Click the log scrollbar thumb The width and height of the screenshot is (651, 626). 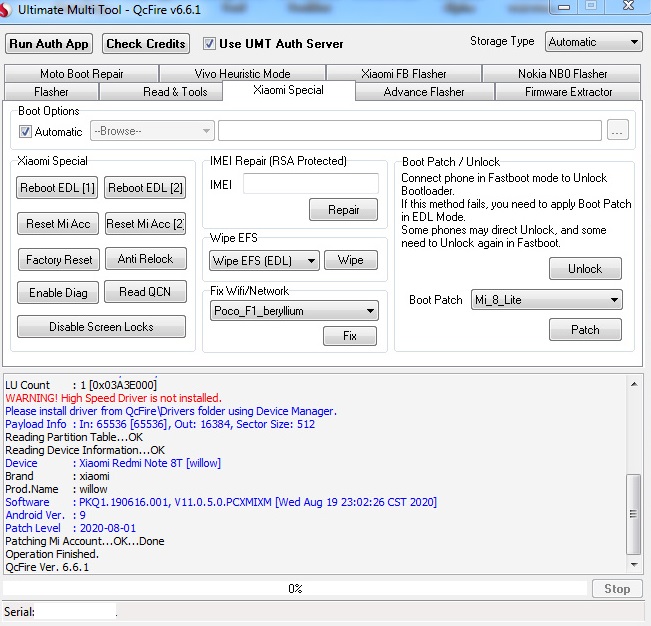click(634, 514)
